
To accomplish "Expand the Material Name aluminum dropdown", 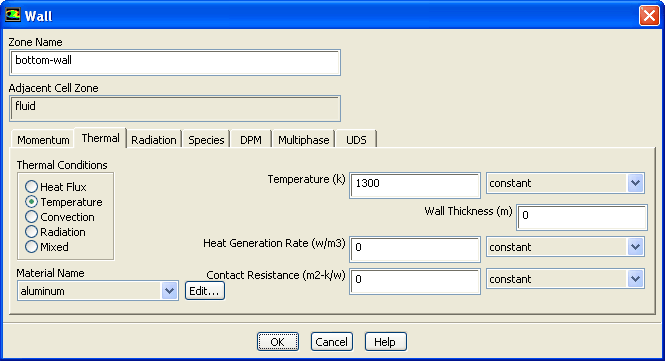I will tap(98, 291).
